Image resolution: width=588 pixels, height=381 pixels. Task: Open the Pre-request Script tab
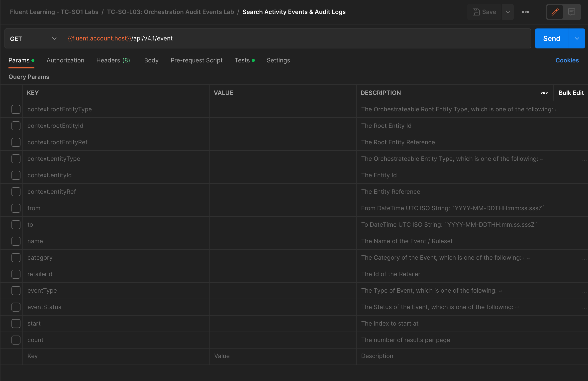(196, 60)
